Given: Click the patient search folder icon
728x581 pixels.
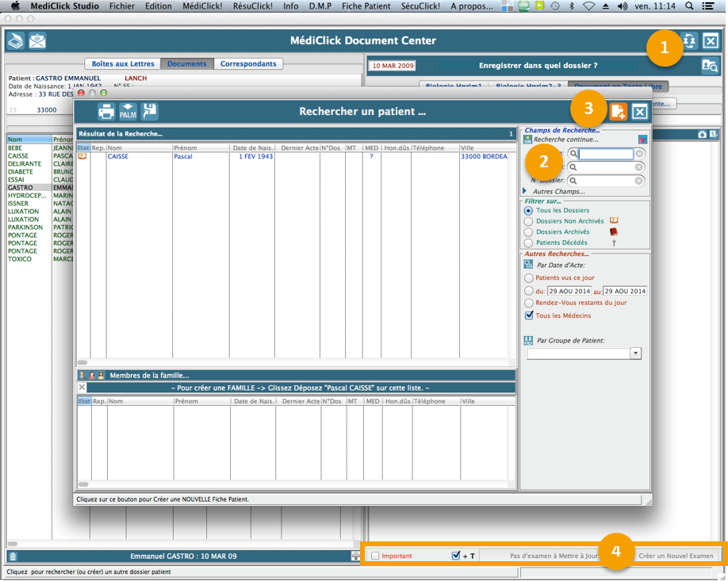Looking at the screenshot, I should (x=710, y=67).
